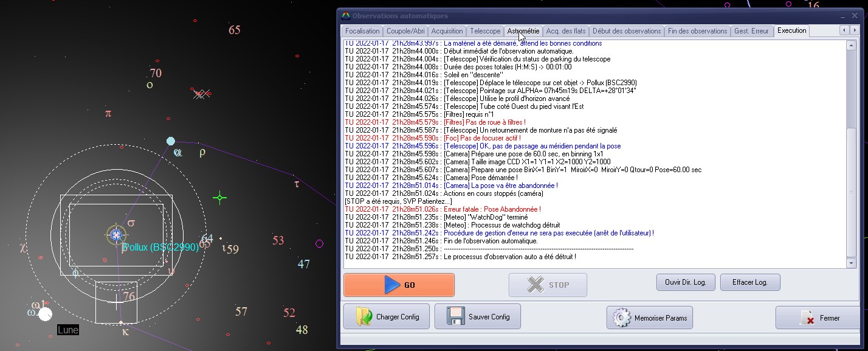Click the red X icon on Fermer
Image resolution: width=868 pixels, height=351 pixels.
tap(807, 318)
